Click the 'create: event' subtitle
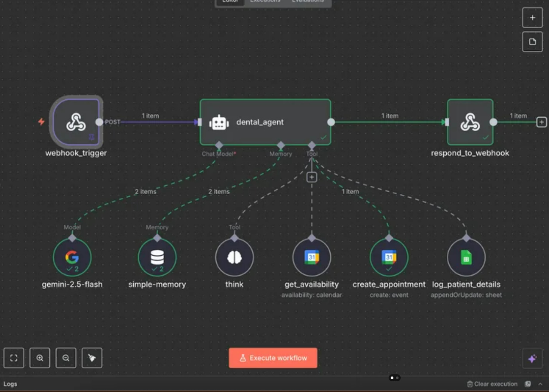549x392 pixels. click(389, 295)
